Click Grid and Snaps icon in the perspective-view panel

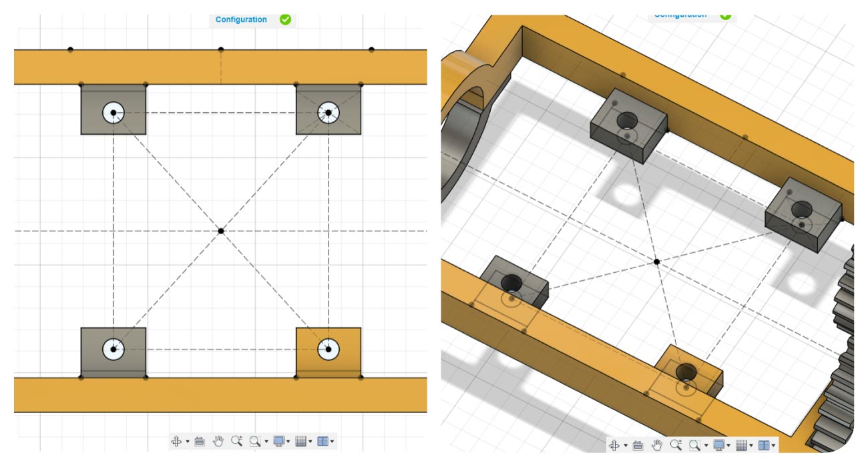[741, 445]
